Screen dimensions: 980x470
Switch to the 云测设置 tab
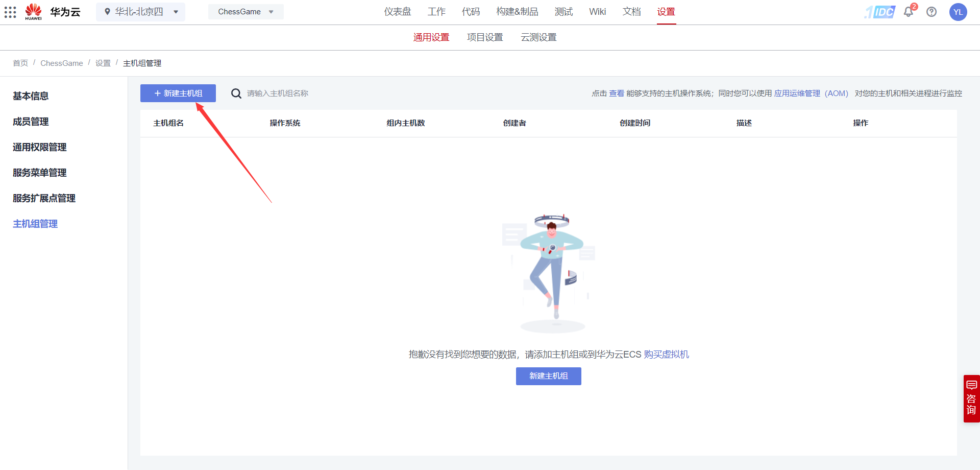pyautogui.click(x=538, y=37)
